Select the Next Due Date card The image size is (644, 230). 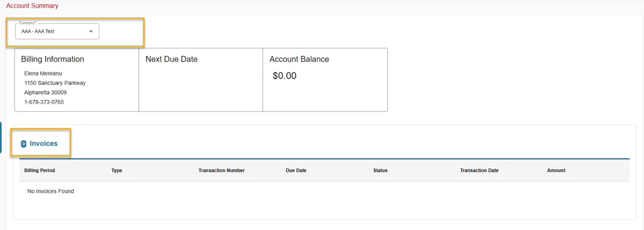pos(201,80)
